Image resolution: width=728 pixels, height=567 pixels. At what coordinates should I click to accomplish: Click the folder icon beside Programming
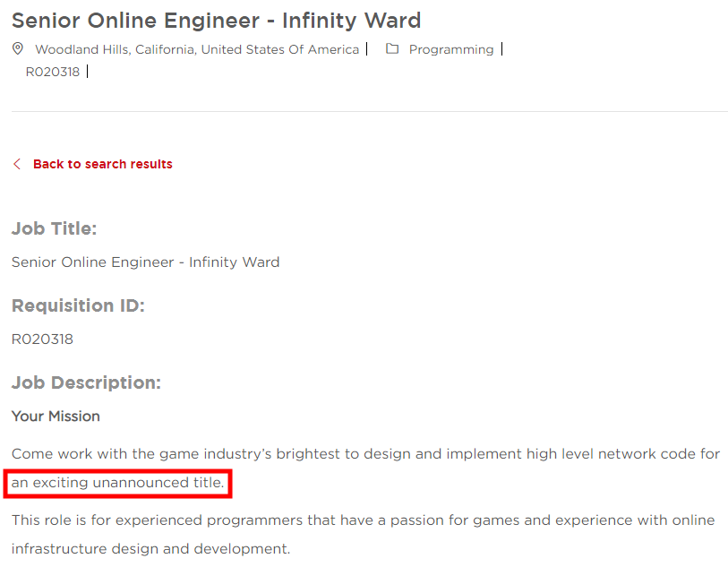[391, 48]
